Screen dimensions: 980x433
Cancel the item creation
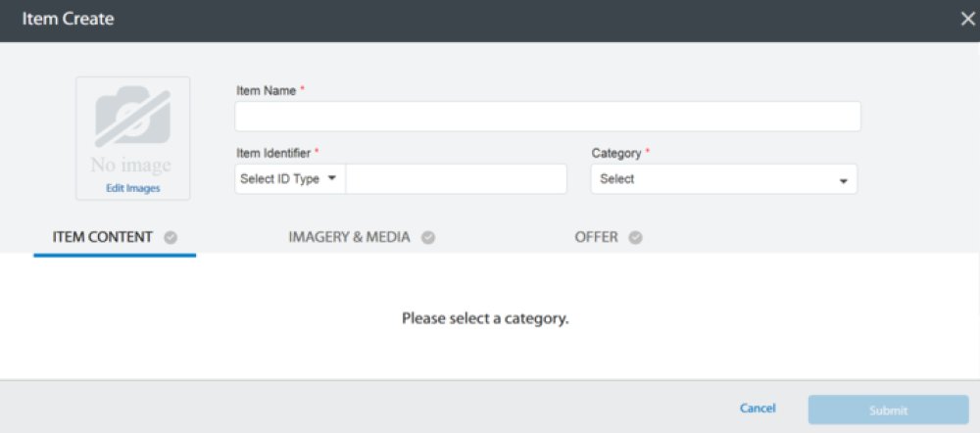pyautogui.click(x=758, y=408)
